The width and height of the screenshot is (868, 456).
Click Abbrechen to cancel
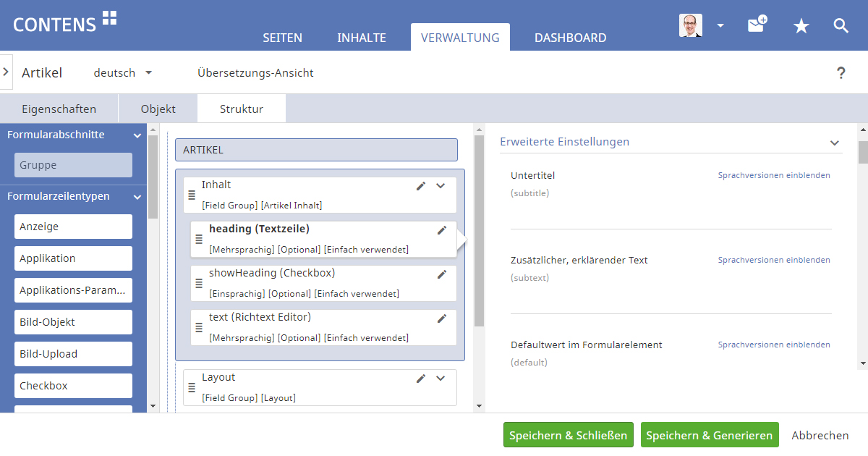point(820,435)
